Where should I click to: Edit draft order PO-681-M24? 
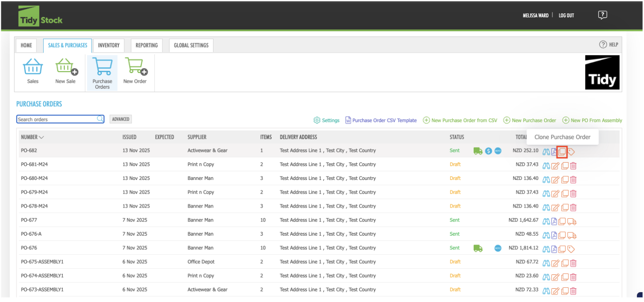[555, 166]
